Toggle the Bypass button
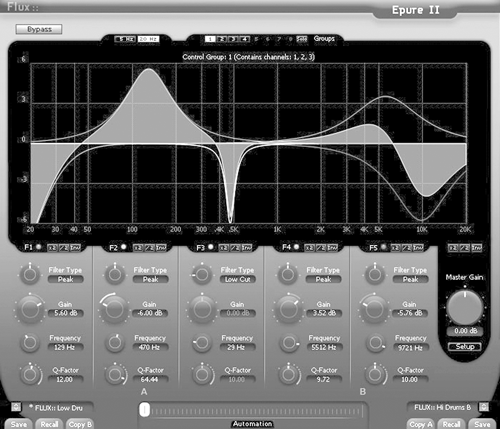Screen dimensions: 500x429 click(x=39, y=29)
